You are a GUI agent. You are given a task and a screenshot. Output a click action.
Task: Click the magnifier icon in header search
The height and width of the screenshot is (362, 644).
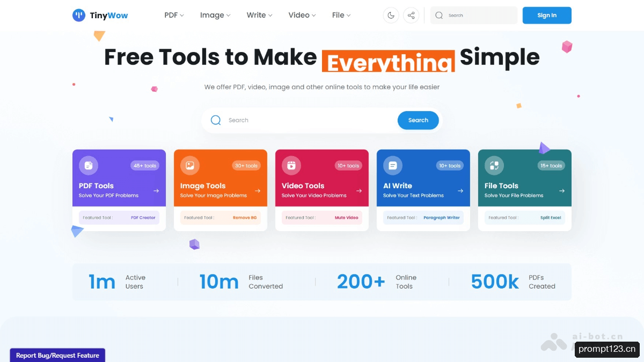[x=439, y=15]
